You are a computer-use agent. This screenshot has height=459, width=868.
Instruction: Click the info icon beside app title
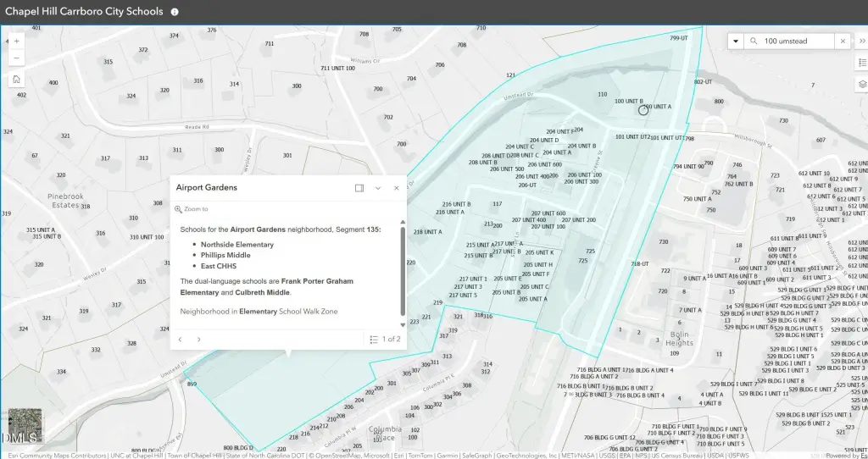coord(175,13)
